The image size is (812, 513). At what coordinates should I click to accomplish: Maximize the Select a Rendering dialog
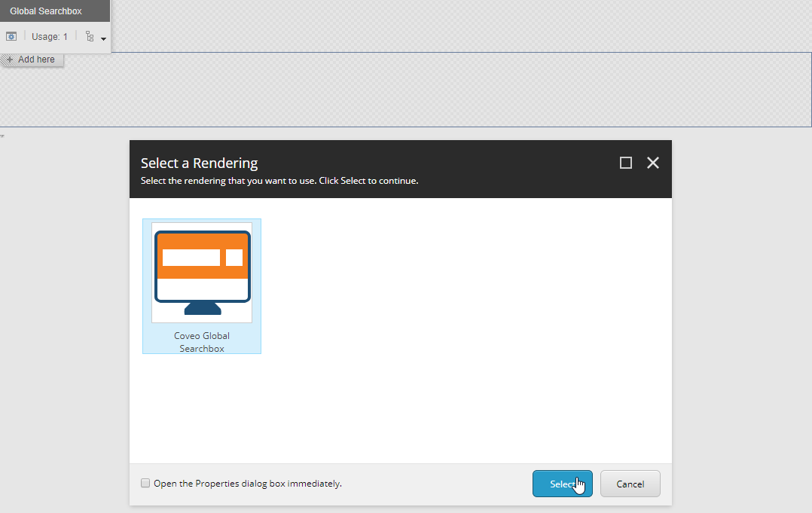(625, 163)
